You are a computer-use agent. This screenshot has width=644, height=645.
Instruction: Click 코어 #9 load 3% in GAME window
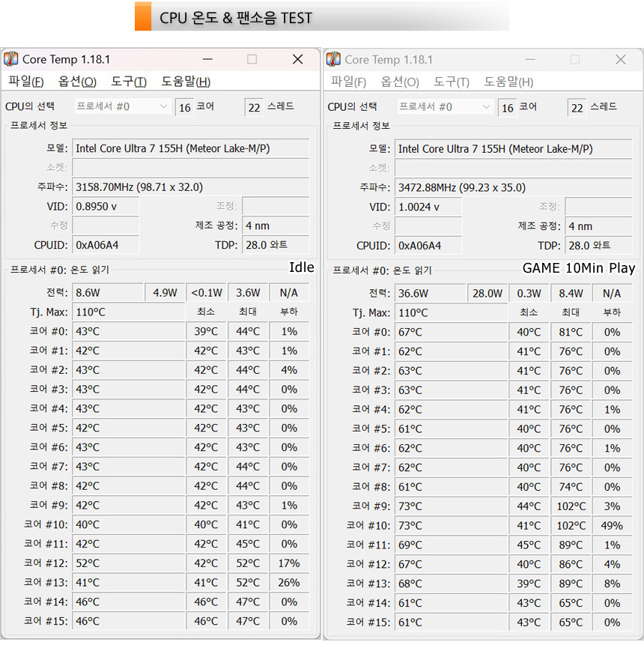(612, 506)
